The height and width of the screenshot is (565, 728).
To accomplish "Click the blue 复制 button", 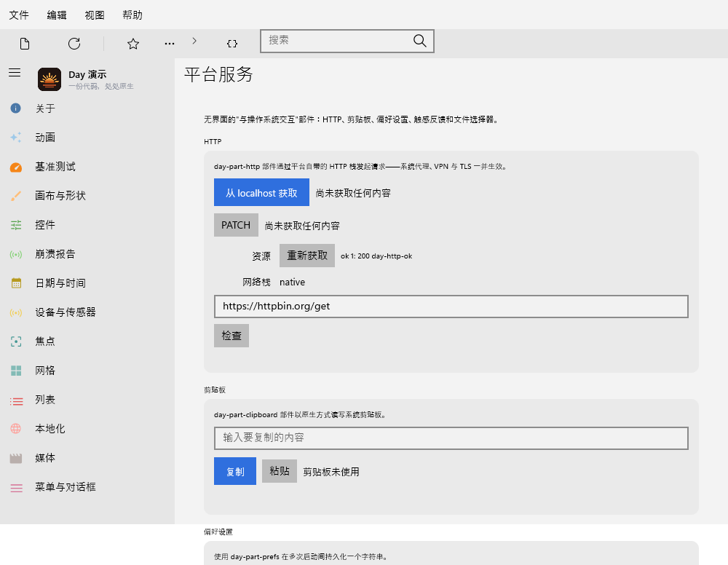I will pyautogui.click(x=235, y=471).
